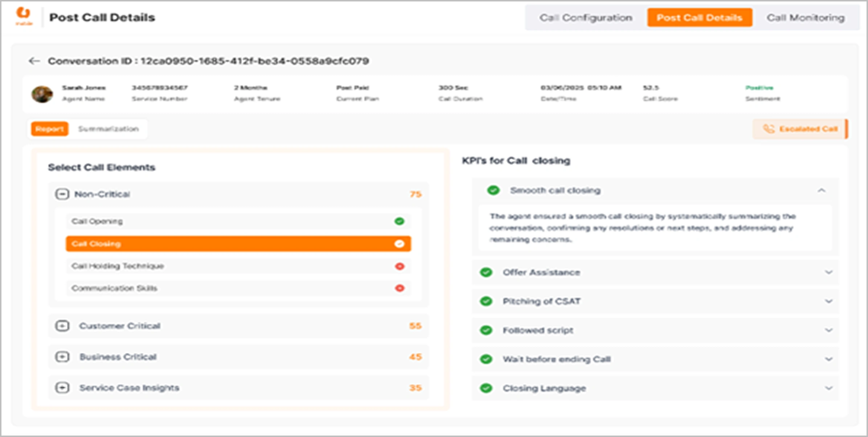This screenshot has height=437, width=868.
Task: Expand Customer Critical section plus box
Action: pos(62,326)
